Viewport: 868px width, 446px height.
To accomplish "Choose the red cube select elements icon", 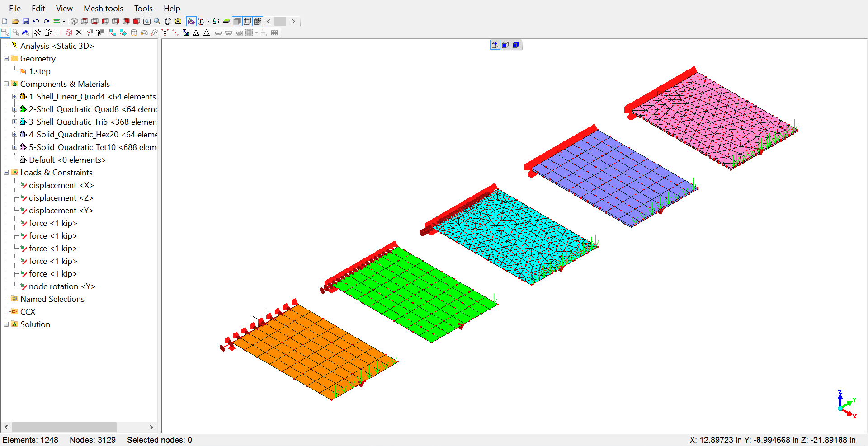I will pyautogui.click(x=69, y=33).
